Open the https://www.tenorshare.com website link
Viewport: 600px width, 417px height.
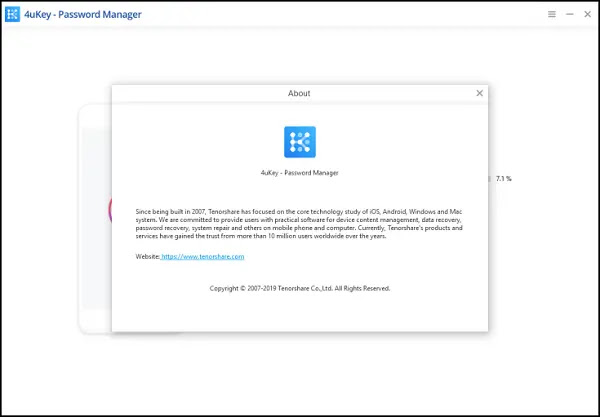[202, 256]
